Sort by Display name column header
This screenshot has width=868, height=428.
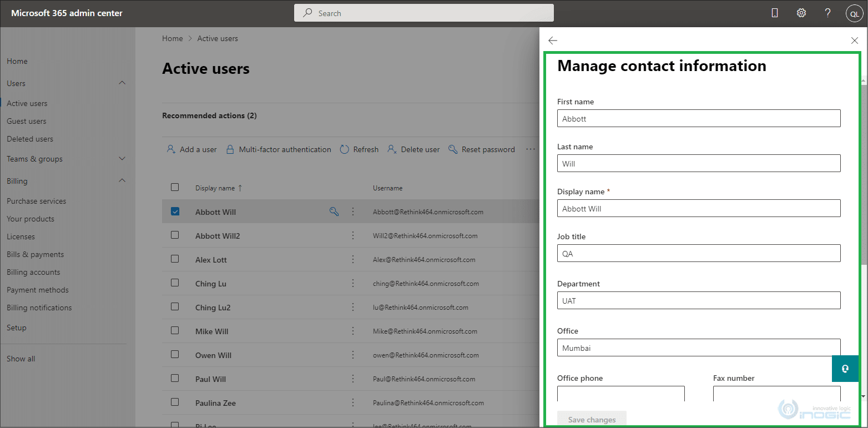click(x=219, y=188)
